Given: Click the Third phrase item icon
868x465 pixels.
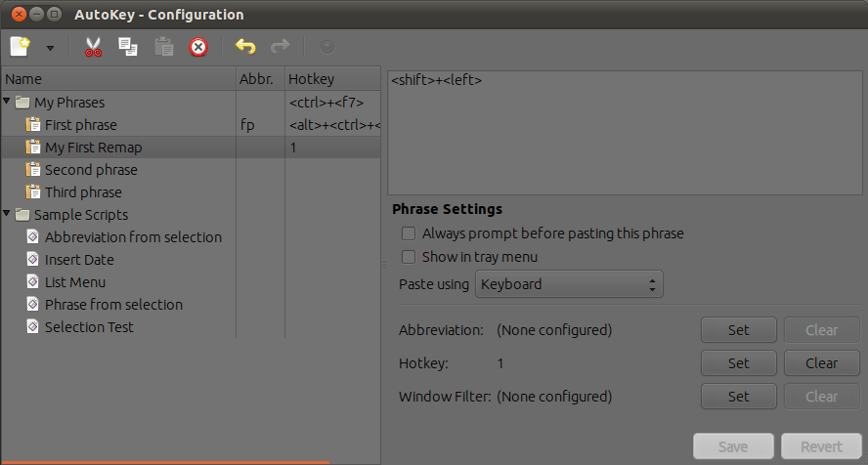Looking at the screenshot, I should (33, 191).
